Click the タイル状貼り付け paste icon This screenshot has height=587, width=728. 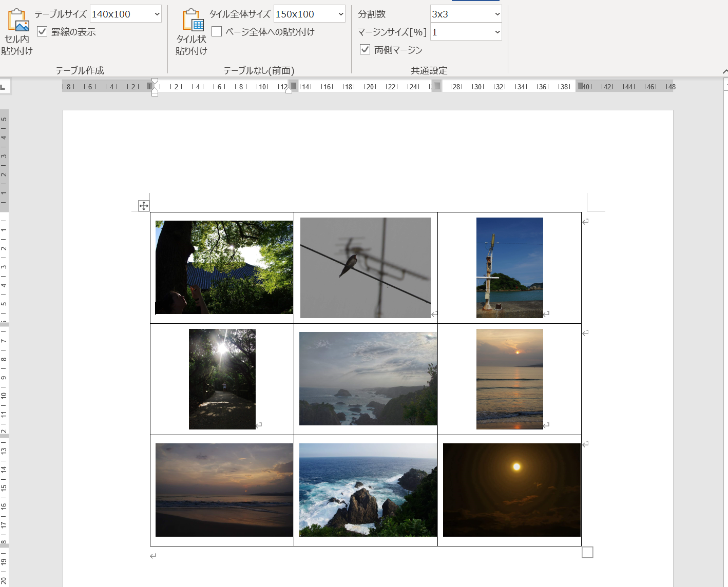point(193,20)
